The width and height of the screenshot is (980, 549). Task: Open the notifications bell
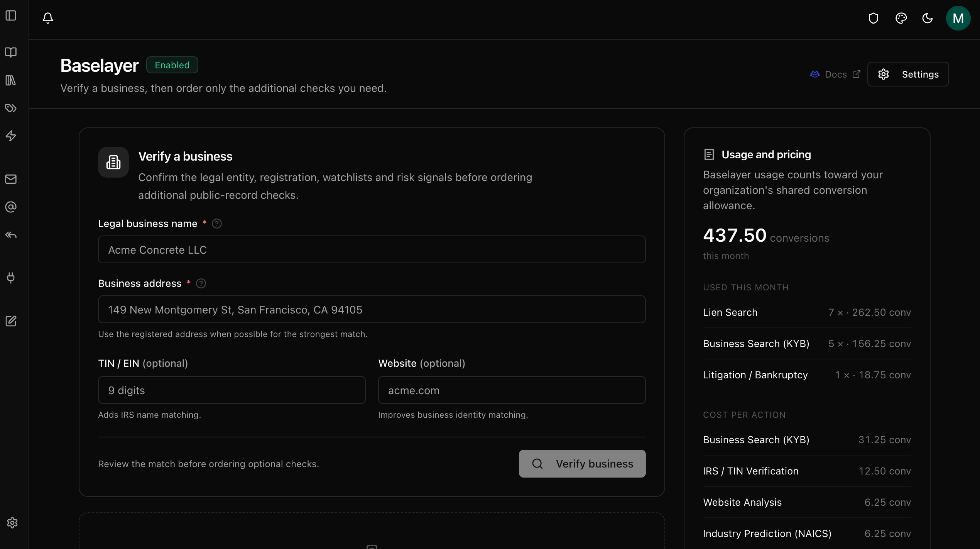point(48,18)
